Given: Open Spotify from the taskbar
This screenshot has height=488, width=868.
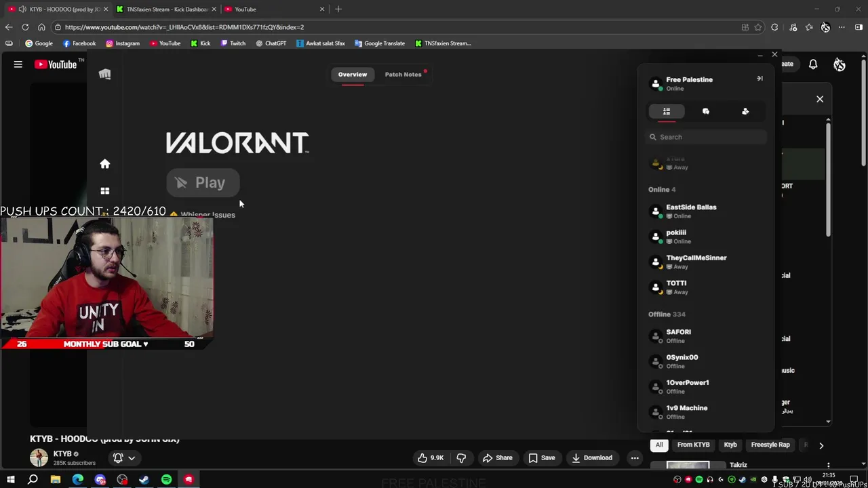Looking at the screenshot, I should [166, 480].
